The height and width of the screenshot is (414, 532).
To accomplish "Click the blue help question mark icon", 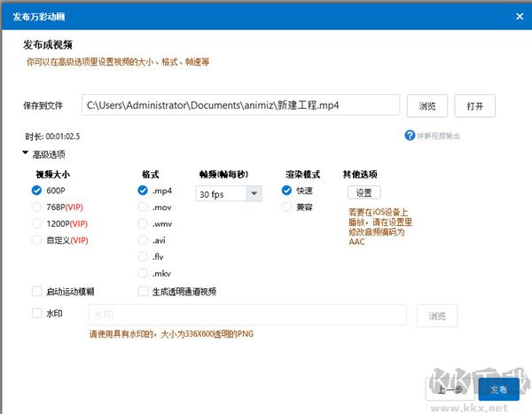I will pyautogui.click(x=410, y=136).
